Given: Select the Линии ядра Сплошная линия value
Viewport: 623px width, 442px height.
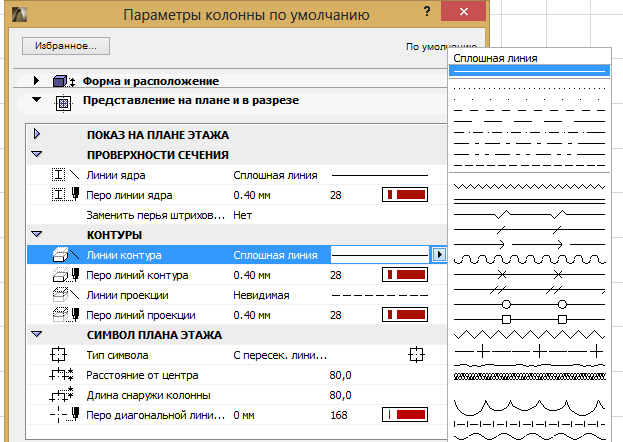Looking at the screenshot, I should pyautogui.click(x=275, y=175).
